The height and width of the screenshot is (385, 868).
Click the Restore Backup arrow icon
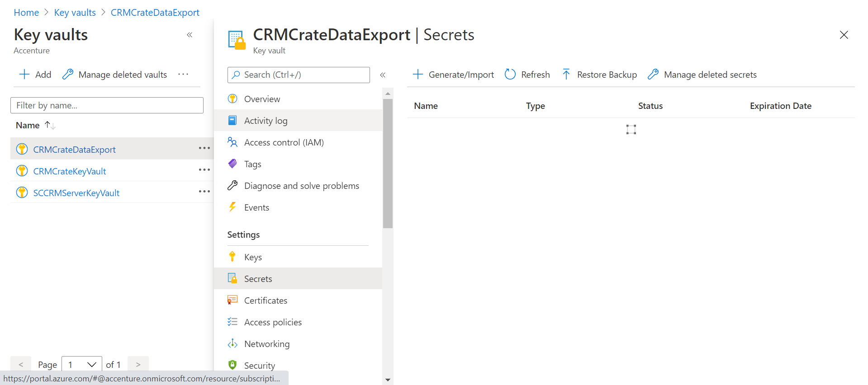566,75
